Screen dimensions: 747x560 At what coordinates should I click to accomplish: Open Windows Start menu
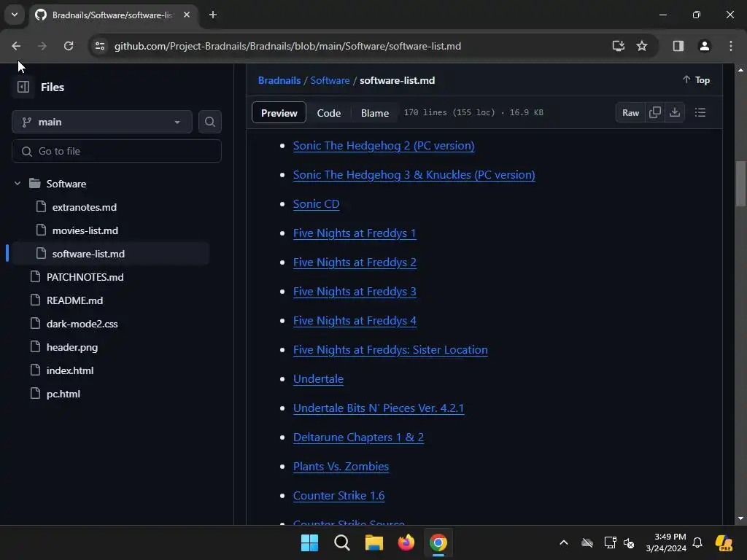(x=309, y=542)
